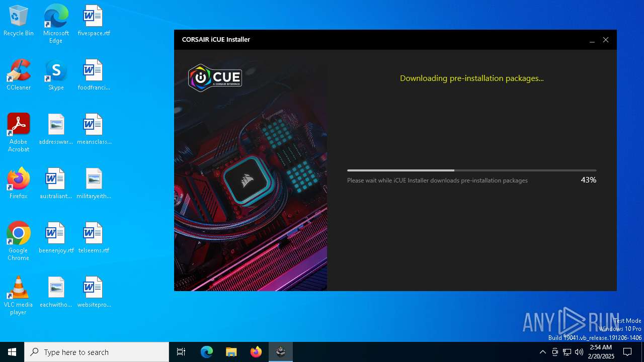The height and width of the screenshot is (362, 644).
Task: Select the militaryeith... image file
Action: point(94,184)
